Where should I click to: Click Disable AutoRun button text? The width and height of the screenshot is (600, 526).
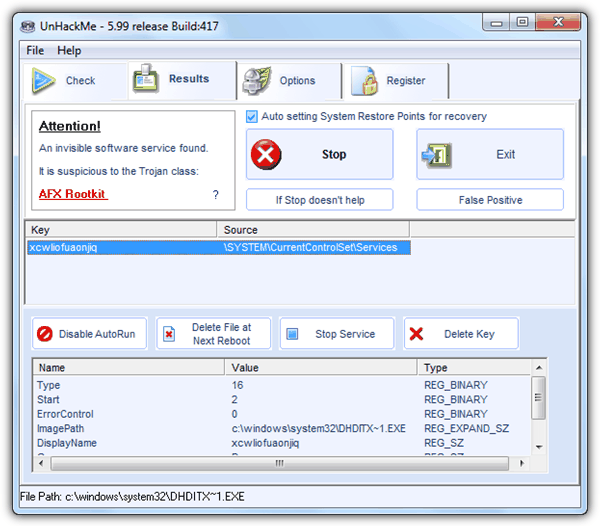97,334
